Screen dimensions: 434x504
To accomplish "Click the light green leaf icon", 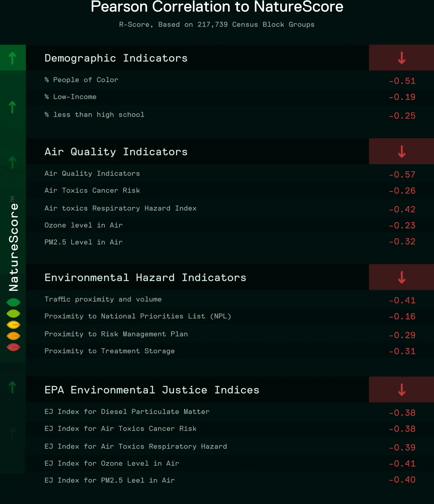I will pyautogui.click(x=13, y=314).
